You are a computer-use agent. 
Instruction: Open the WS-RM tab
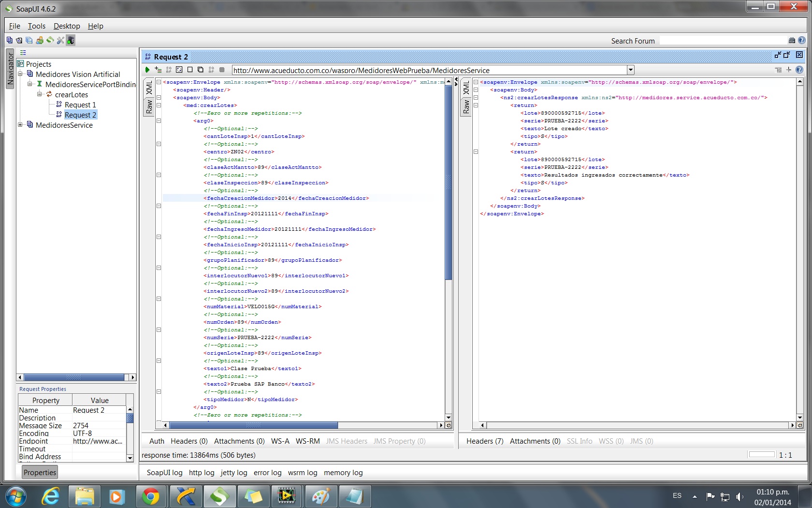pos(308,441)
